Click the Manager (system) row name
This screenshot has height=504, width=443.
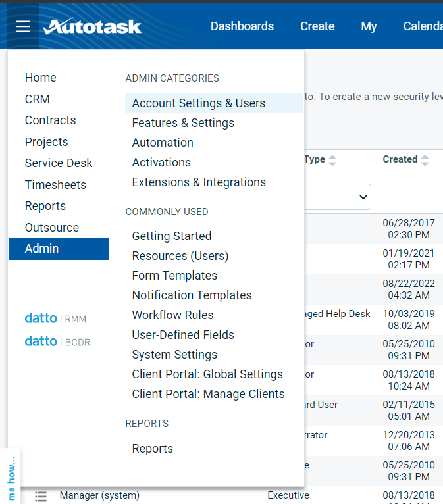pyautogui.click(x=99, y=495)
